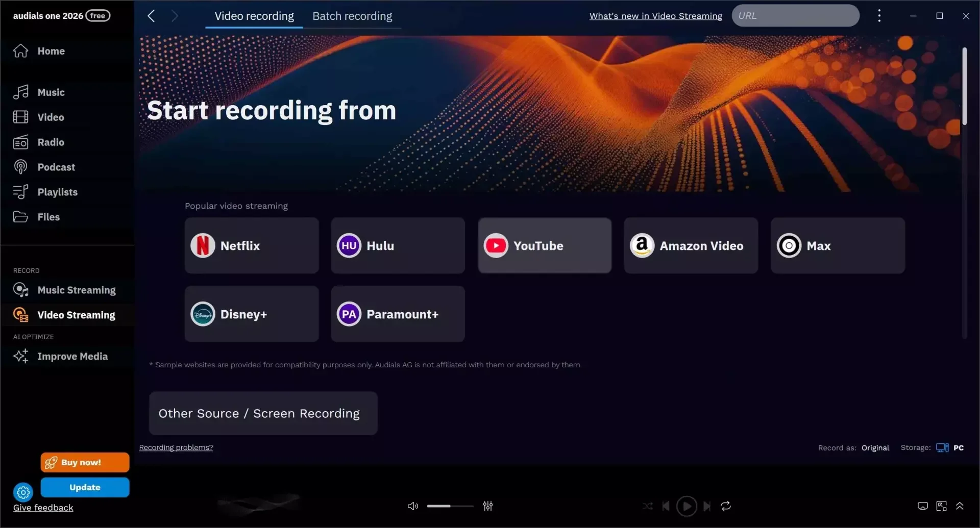Image resolution: width=980 pixels, height=528 pixels.
Task: Switch to Music Streaming recording
Action: coord(77,290)
